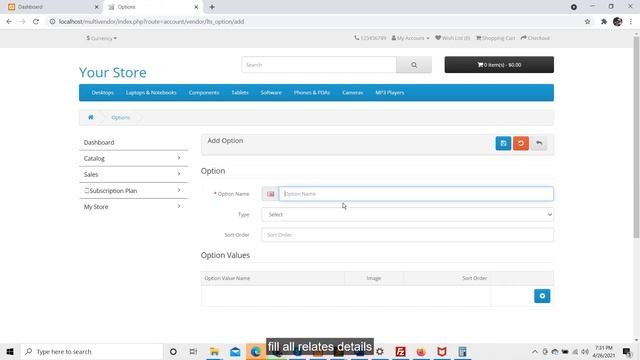This screenshot has width=640, height=360.
Task: Open the Chrome profile avatar
Action: point(617,22)
